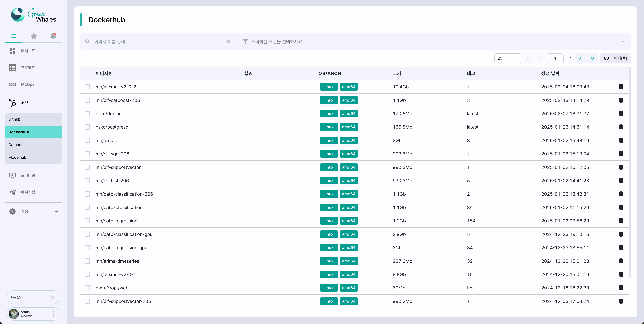The height and width of the screenshot is (324, 644).
Task: Select the mh/alexnet-v2-0-2 checkbox
Action: point(87,87)
